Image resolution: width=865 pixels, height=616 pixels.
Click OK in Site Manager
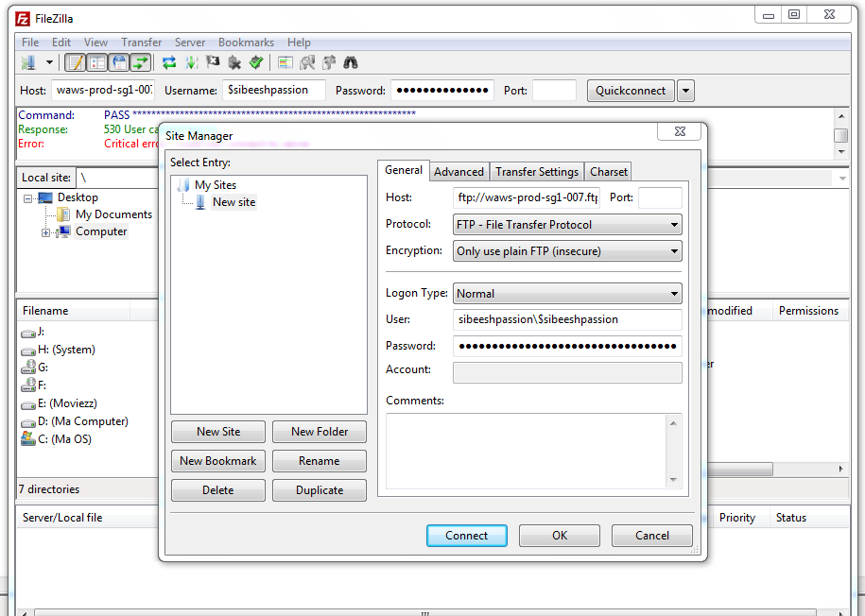(x=560, y=536)
